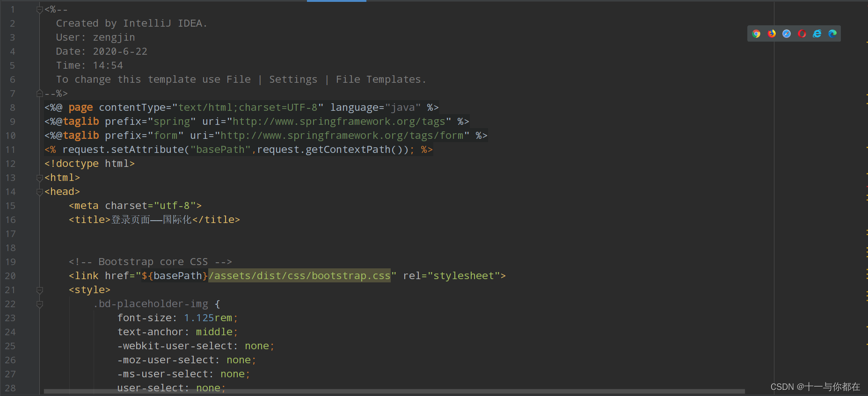Image resolution: width=868 pixels, height=396 pixels.
Task: Click line number 11 in the gutter
Action: [10, 150]
